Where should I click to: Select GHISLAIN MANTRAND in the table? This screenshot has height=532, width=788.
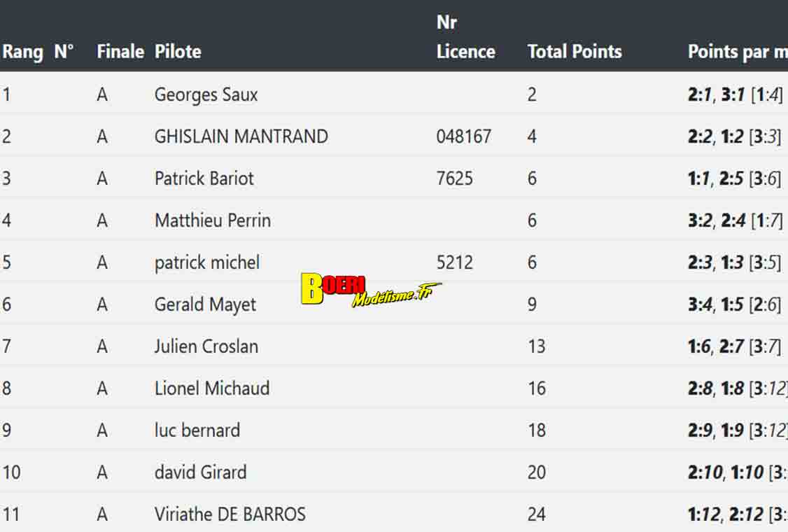pyautogui.click(x=241, y=136)
